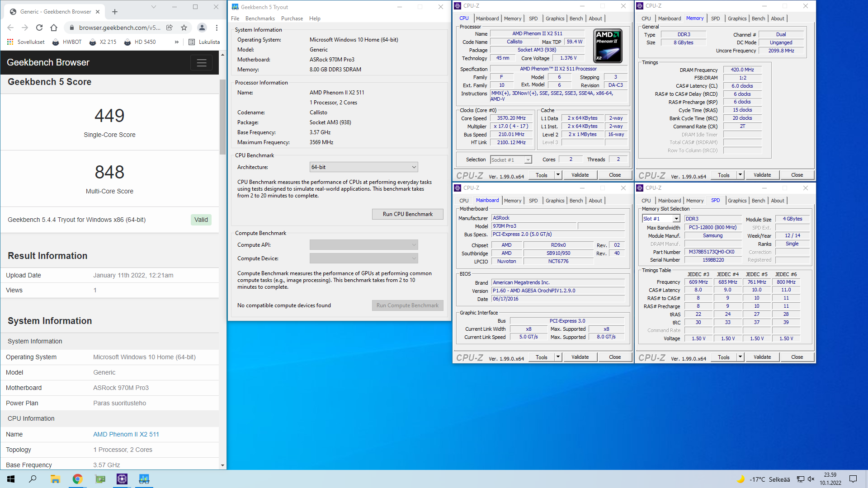Go forward in Chrome browser
Image resolution: width=868 pixels, height=488 pixels.
[x=25, y=28]
